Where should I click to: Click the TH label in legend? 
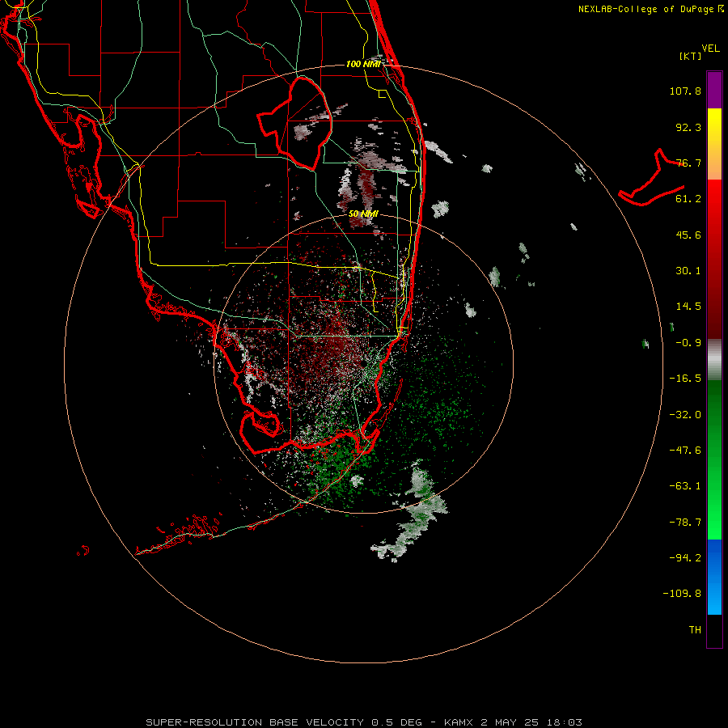[695, 630]
